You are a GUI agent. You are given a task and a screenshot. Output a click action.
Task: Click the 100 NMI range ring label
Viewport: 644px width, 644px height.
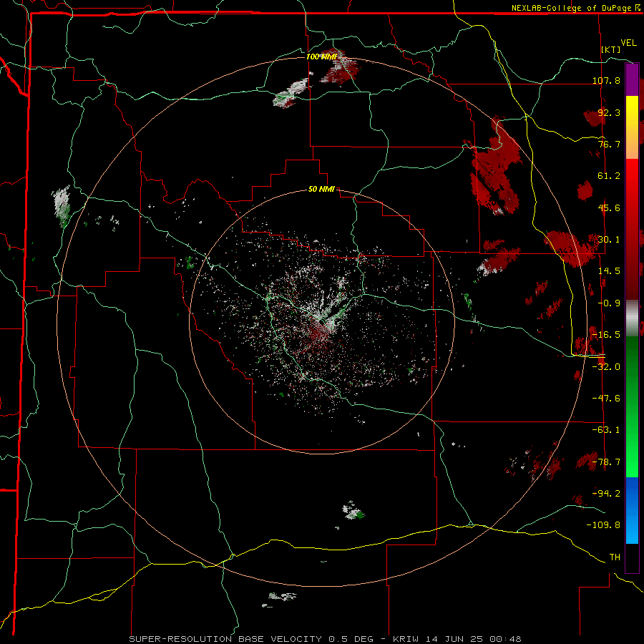coord(321,57)
